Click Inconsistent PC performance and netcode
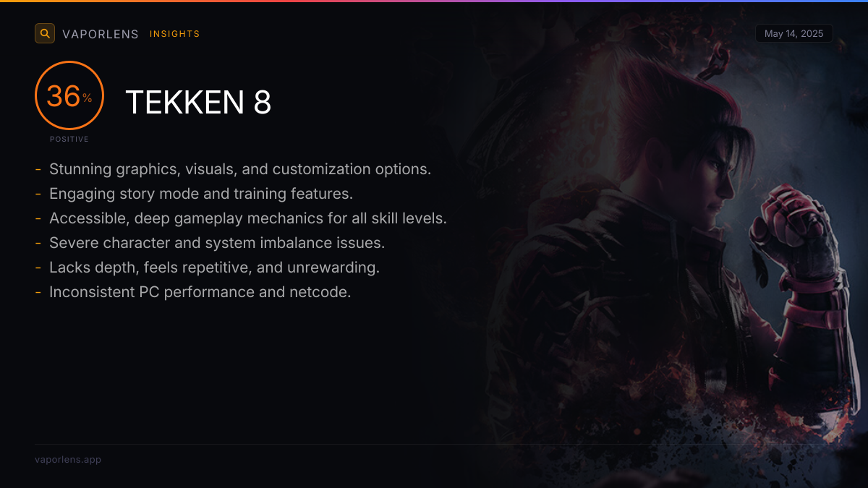Screen dimensions: 868x488 click(200, 292)
